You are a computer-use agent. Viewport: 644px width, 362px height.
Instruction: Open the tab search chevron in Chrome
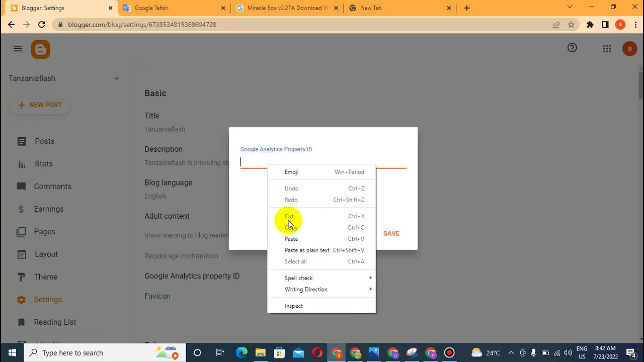[570, 7]
